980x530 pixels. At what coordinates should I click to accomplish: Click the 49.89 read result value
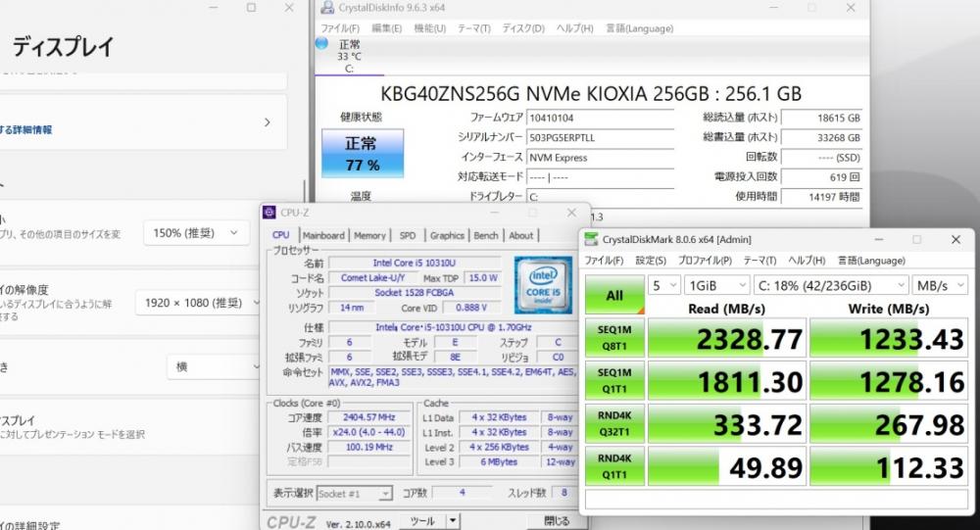coord(727,467)
